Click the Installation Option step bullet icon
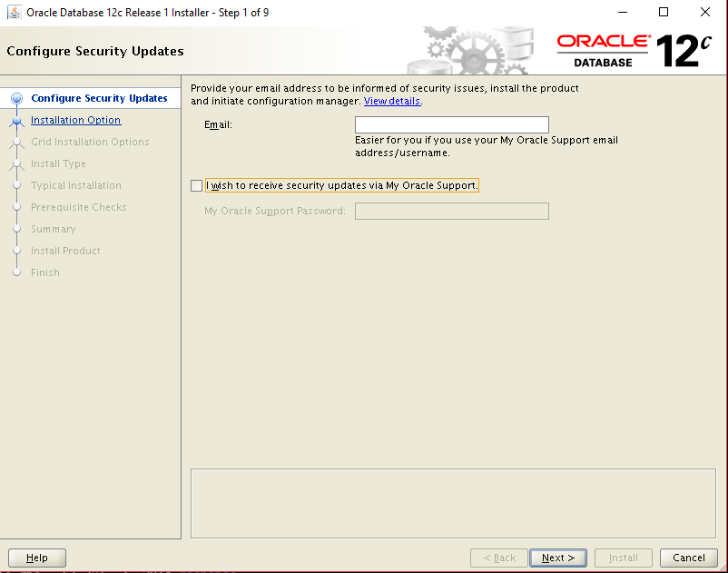This screenshot has height=573, width=728. coord(16,121)
